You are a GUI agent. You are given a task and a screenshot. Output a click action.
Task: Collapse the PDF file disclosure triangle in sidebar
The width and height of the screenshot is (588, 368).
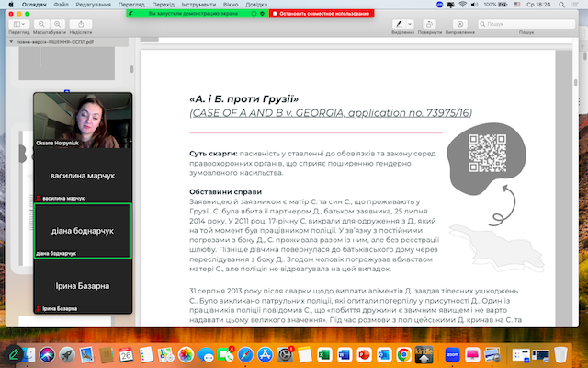(x=11, y=42)
